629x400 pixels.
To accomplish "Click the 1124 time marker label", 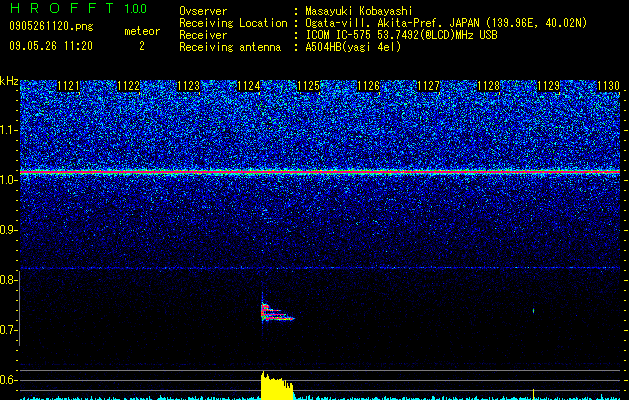I will tap(249, 86).
